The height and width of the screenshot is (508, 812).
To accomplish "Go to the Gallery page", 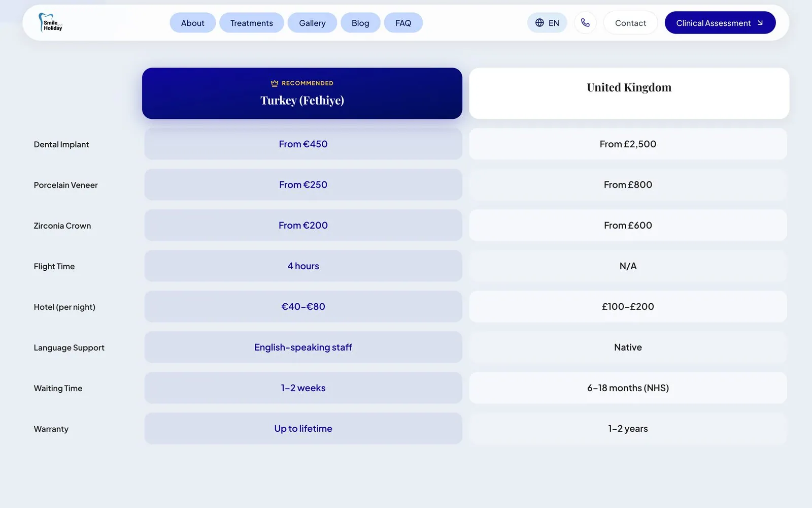I will [312, 23].
